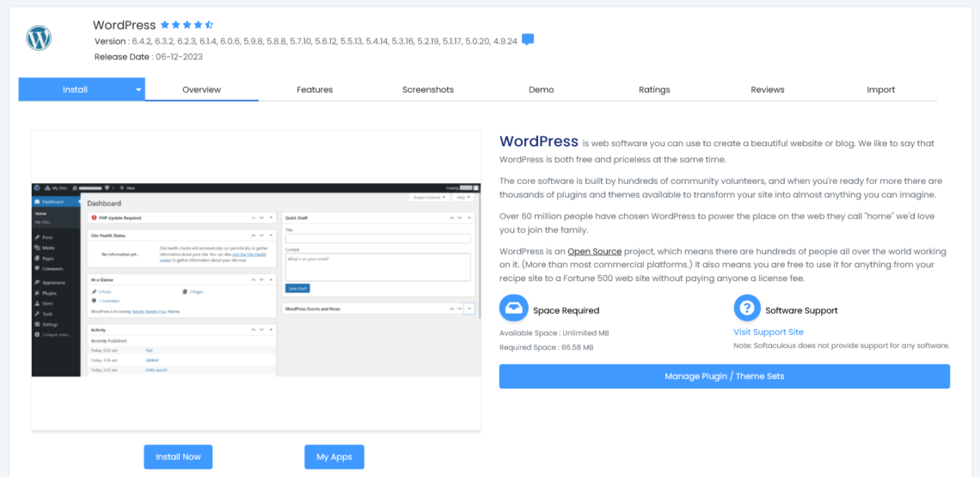Click the WordPress star rating icons
This screenshot has height=477, width=980.
[x=187, y=25]
